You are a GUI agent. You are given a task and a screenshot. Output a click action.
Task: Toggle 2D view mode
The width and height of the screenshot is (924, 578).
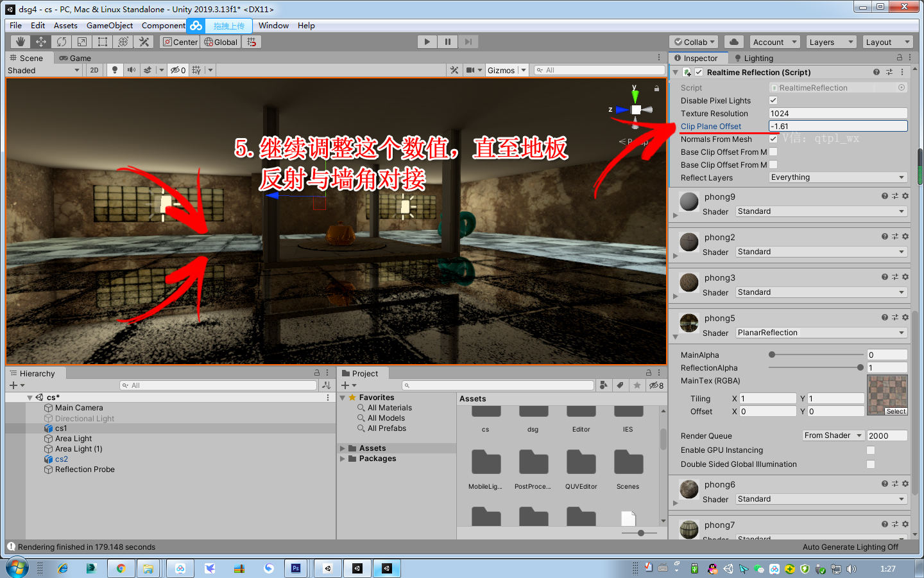[94, 70]
